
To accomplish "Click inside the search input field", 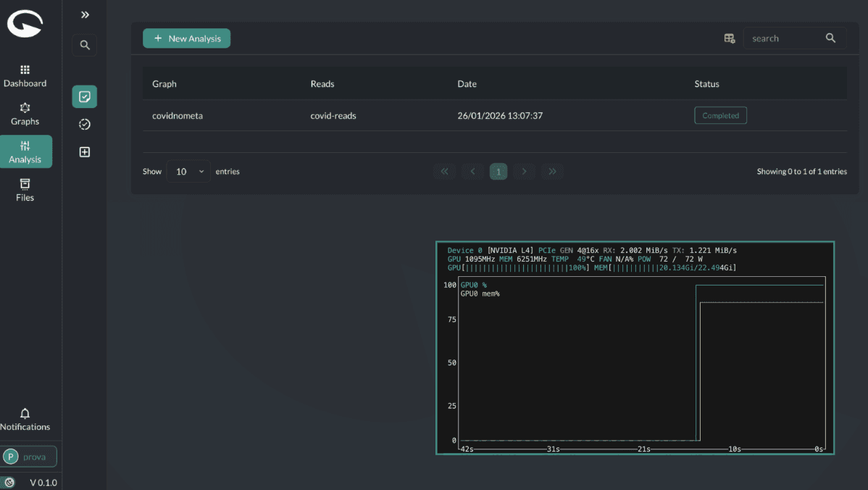I will point(783,38).
